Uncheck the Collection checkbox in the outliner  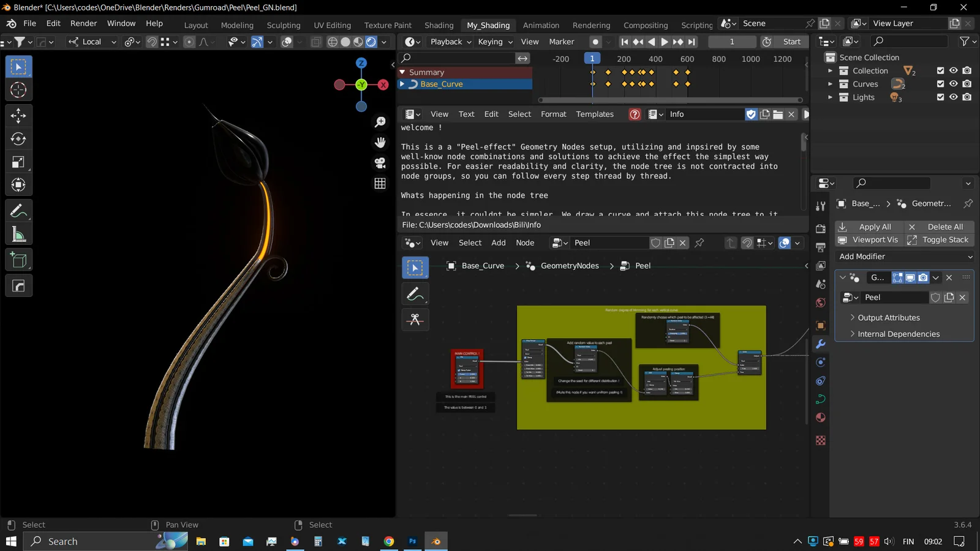click(941, 70)
